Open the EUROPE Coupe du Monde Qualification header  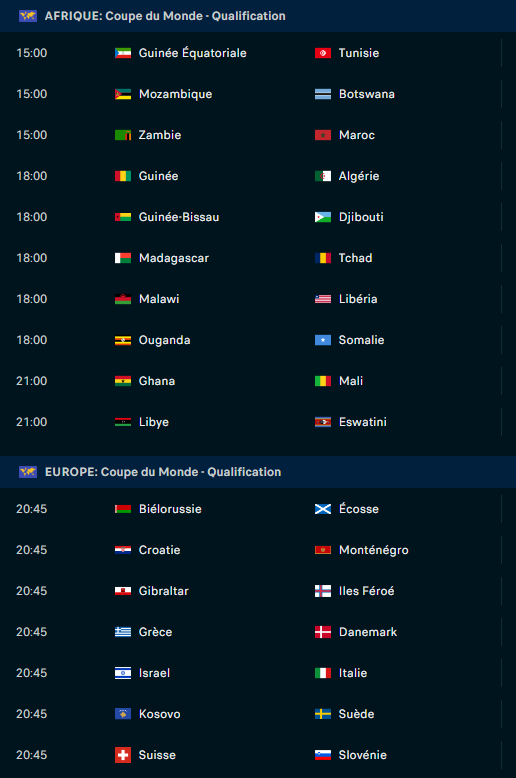(258, 472)
